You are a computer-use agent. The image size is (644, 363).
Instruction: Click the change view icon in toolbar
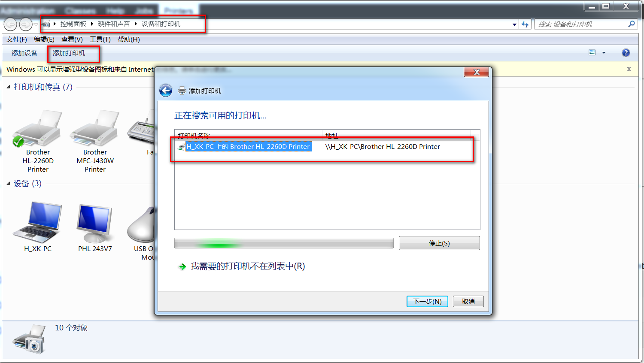pos(592,53)
